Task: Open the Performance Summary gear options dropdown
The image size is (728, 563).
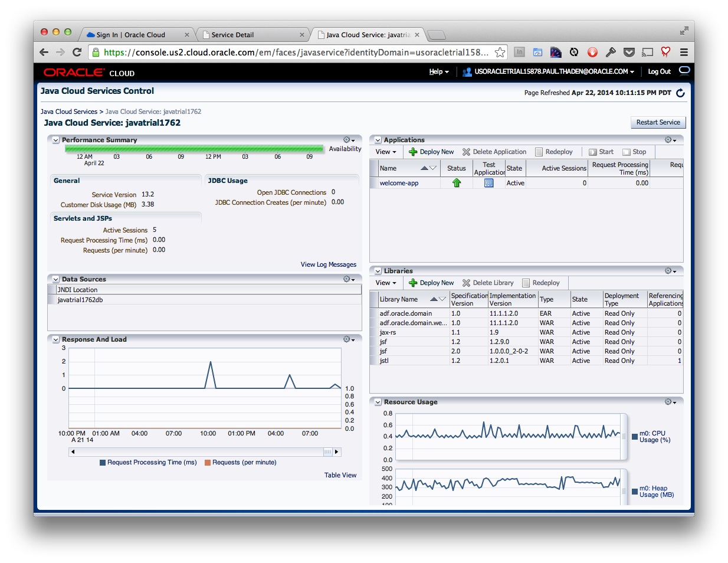Action: [349, 140]
